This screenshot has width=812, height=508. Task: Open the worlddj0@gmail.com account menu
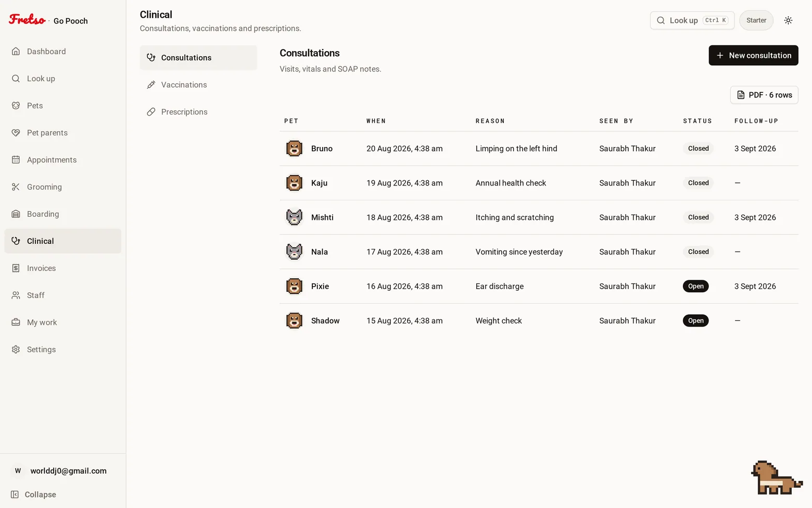[62, 471]
